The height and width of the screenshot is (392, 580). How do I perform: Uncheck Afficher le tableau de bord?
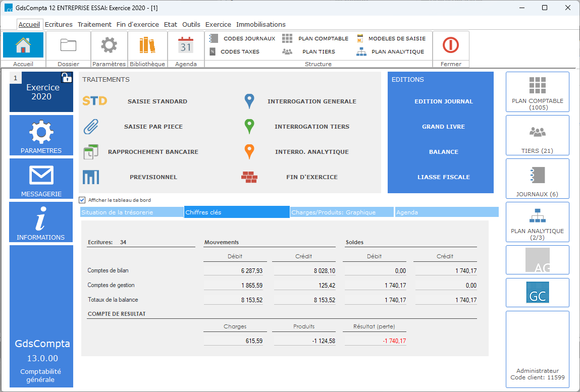[82, 200]
